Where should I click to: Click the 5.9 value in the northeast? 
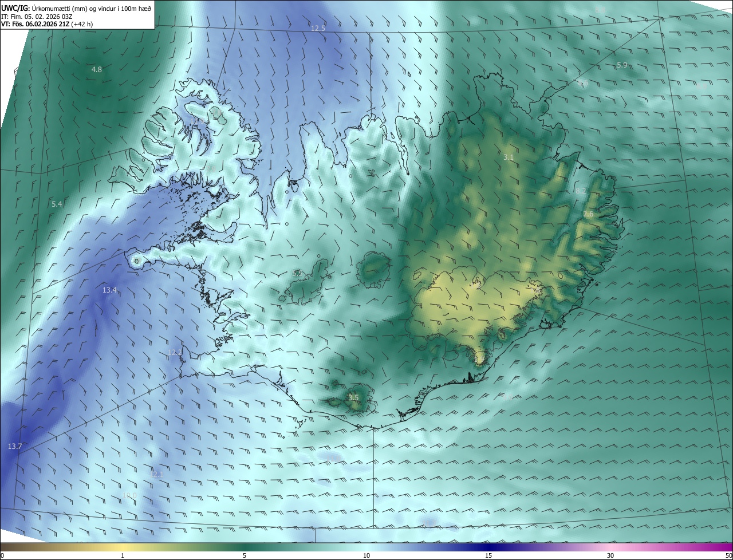[x=622, y=65]
